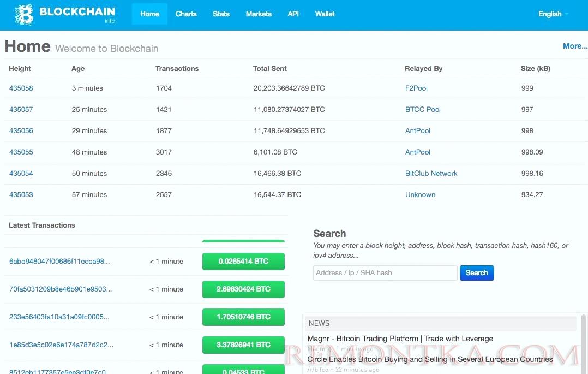This screenshot has height=374, width=588.
Task: Click the 0.0265414 BTC amount button
Action: [243, 262]
